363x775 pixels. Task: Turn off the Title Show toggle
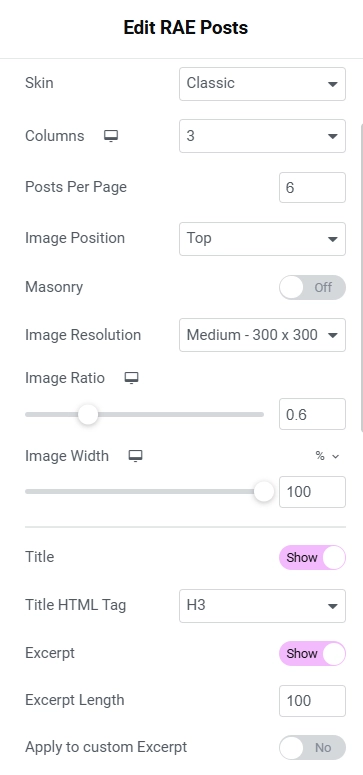pos(312,558)
